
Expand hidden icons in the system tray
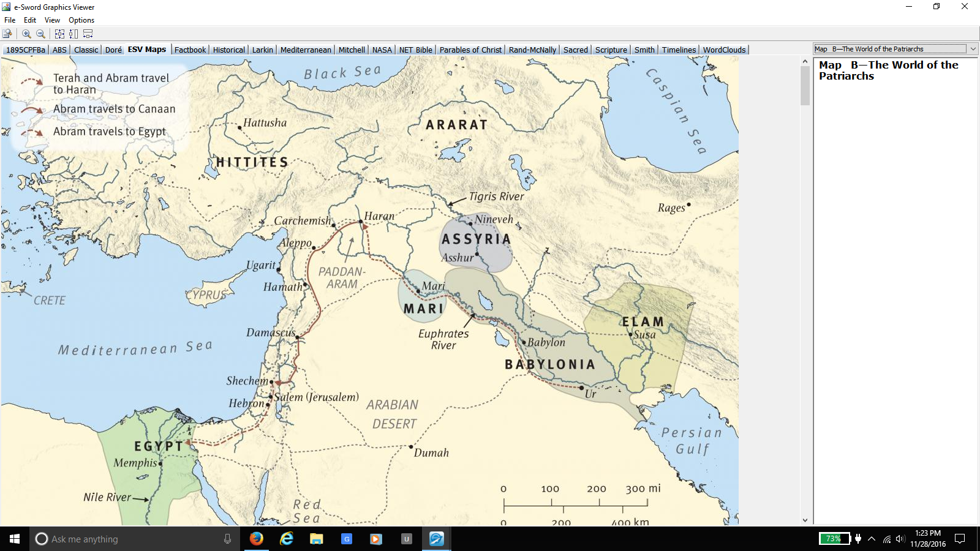[x=871, y=539]
